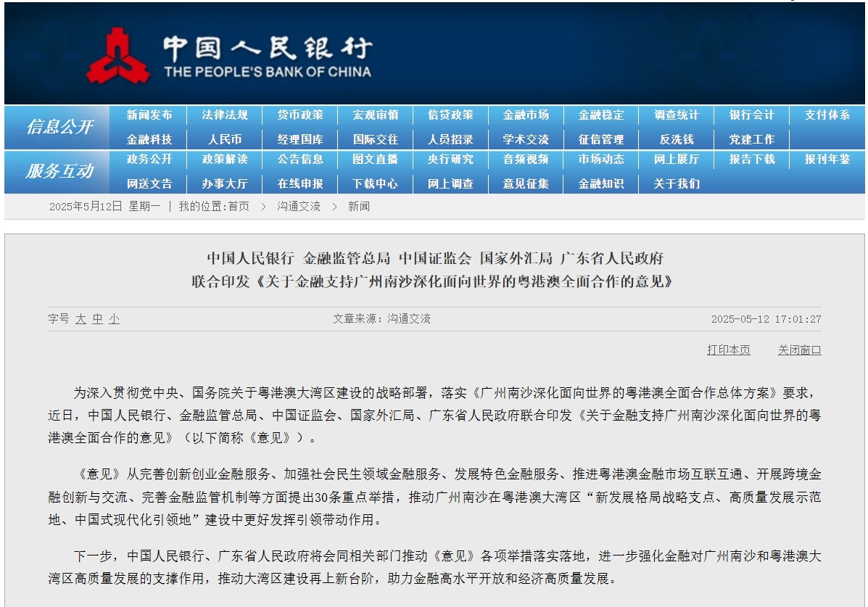The height and width of the screenshot is (607, 868).
Task: Open 意见征集 section
Action: click(526, 184)
